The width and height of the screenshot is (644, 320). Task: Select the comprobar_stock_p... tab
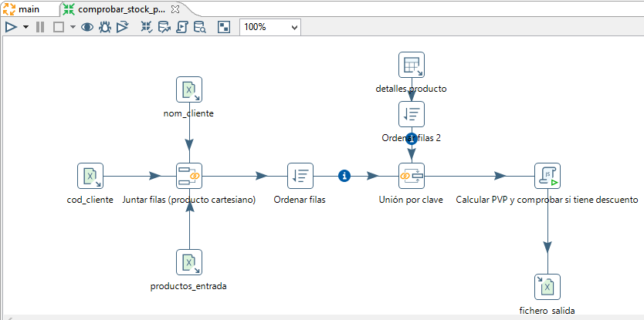click(x=121, y=8)
